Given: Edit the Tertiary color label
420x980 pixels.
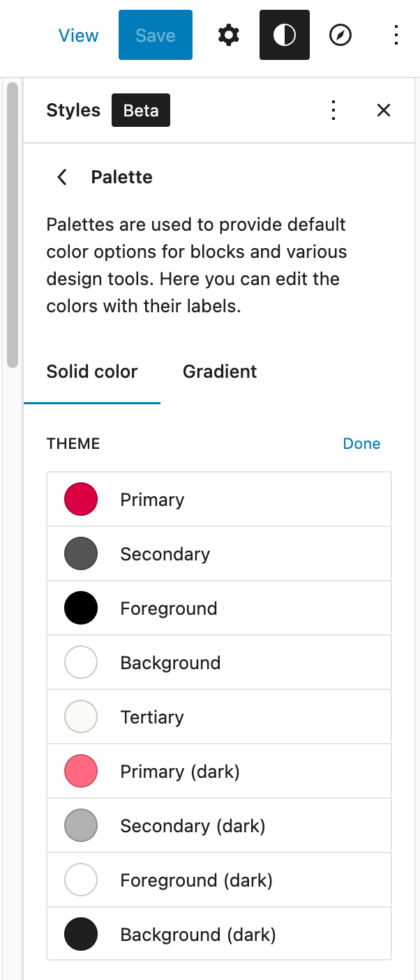Looking at the screenshot, I should coord(152,717).
